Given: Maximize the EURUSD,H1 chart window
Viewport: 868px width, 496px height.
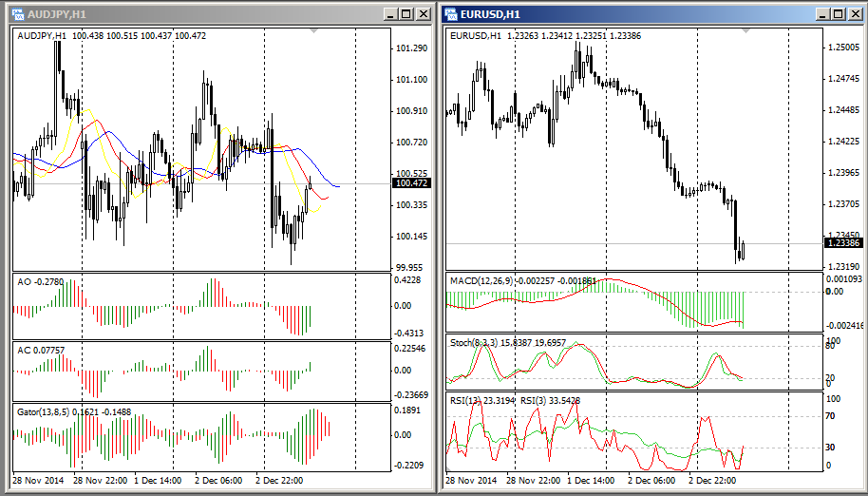Looking at the screenshot, I should (840, 14).
